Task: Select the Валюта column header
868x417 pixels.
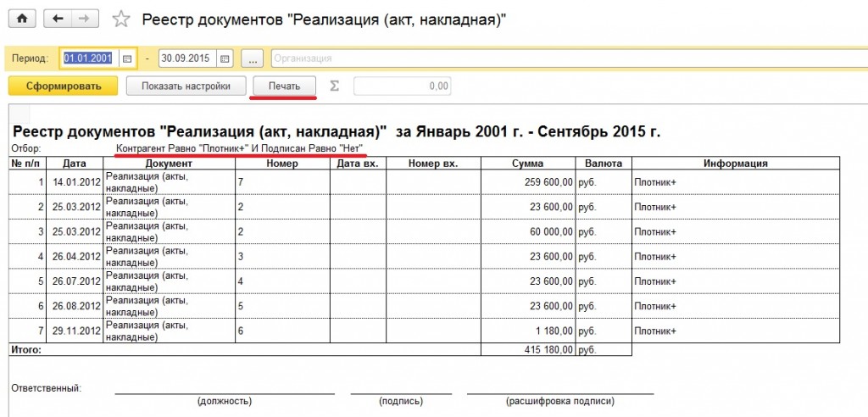Action: [x=604, y=164]
